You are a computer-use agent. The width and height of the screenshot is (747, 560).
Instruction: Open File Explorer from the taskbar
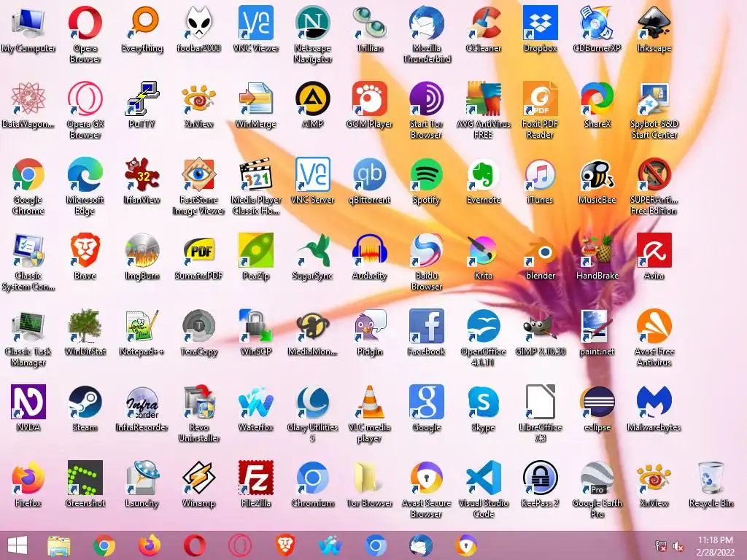click(x=59, y=545)
